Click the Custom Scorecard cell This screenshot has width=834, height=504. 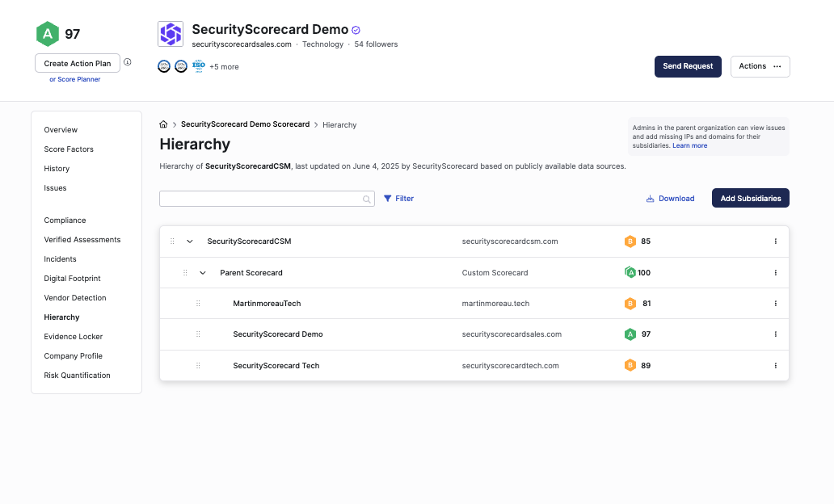point(495,273)
